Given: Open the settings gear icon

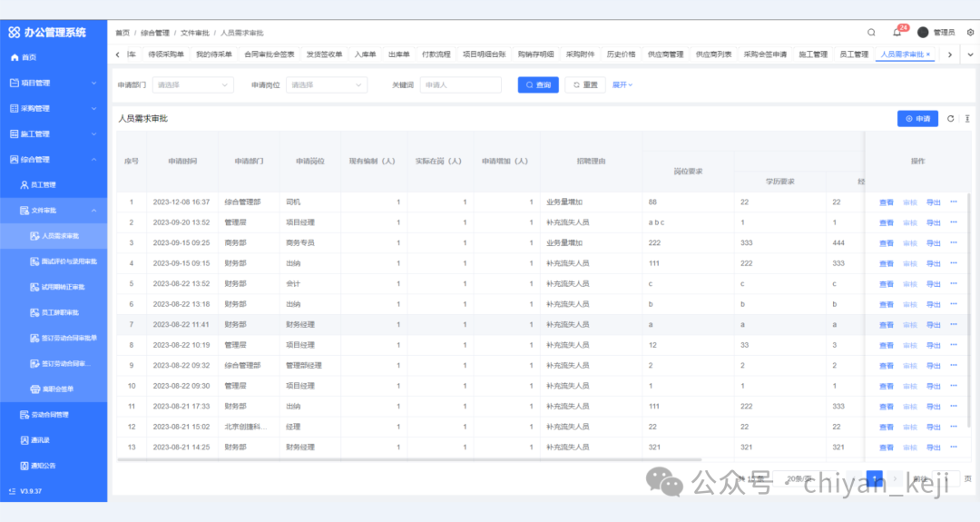Looking at the screenshot, I should pos(970,32).
